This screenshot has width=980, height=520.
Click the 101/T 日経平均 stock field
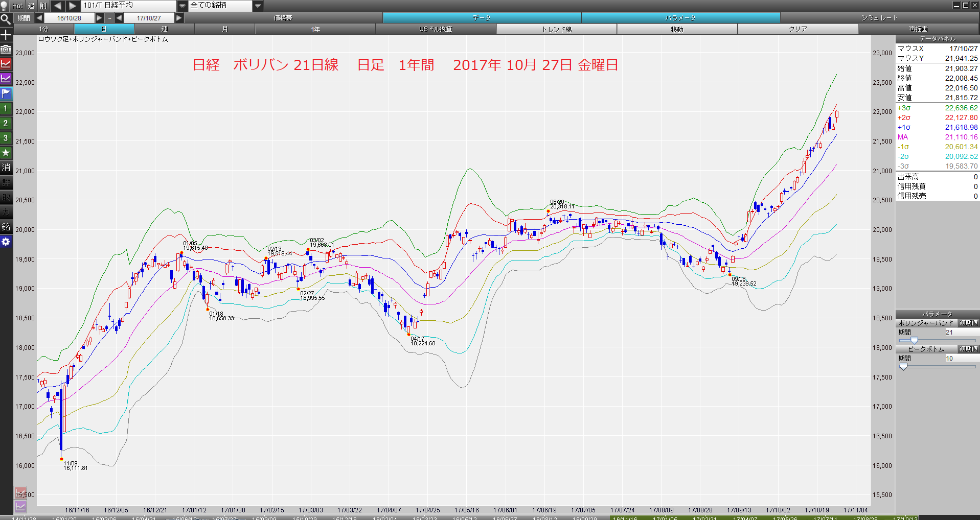coord(129,6)
